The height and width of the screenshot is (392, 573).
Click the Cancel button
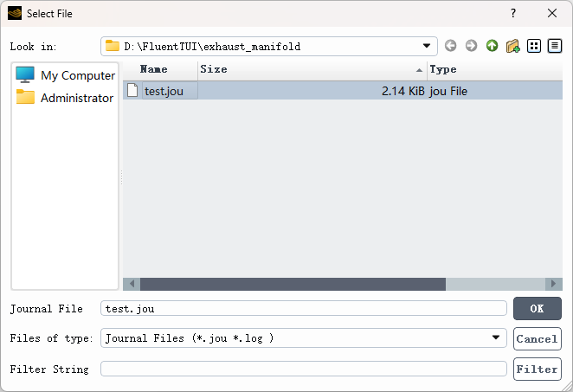537,338
